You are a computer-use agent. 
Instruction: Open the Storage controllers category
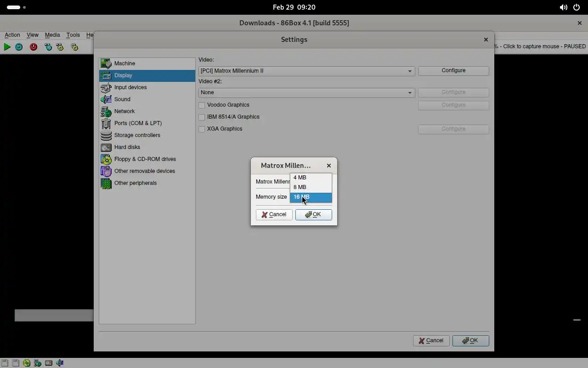point(147,135)
